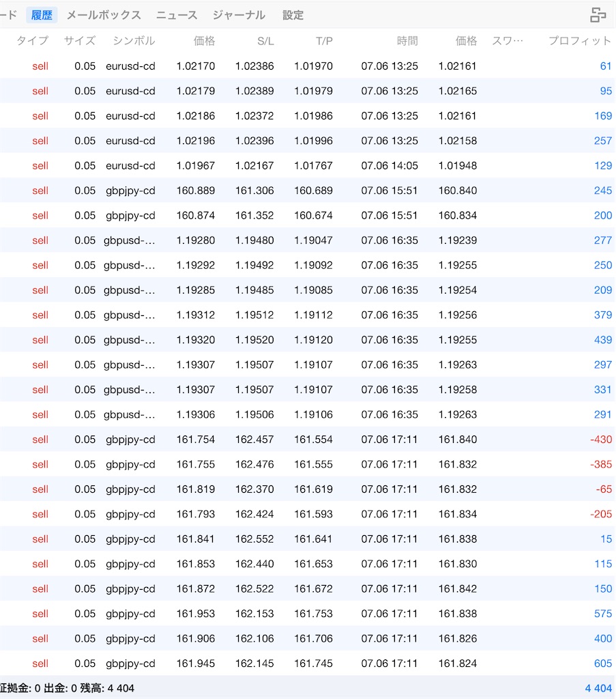Select the loss value -65
The height and width of the screenshot is (699, 616).
(604, 489)
